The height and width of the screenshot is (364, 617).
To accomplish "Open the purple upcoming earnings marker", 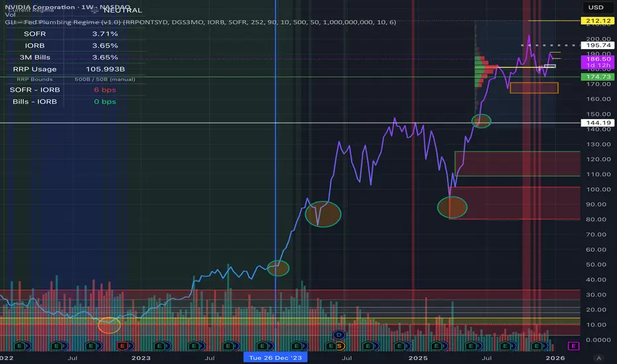I will (573, 346).
